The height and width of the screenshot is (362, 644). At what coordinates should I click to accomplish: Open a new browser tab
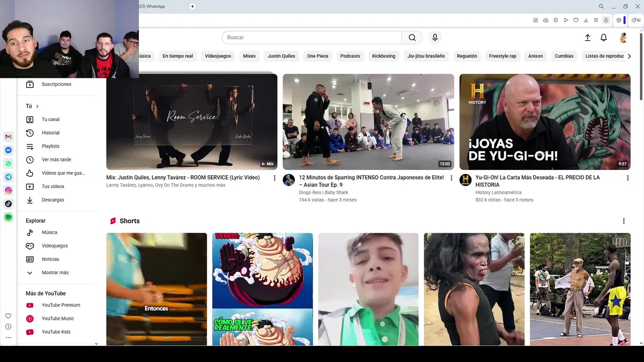[192, 7]
